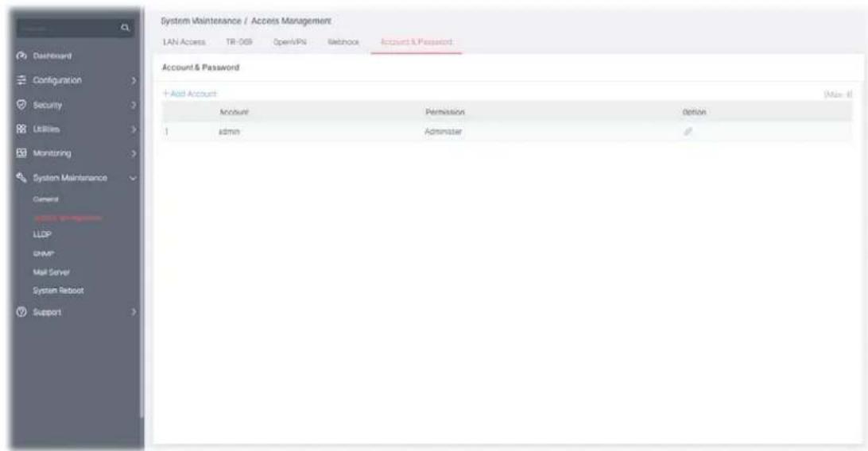
Task: Expand the Utilities menu chevron
Action: tap(133, 129)
